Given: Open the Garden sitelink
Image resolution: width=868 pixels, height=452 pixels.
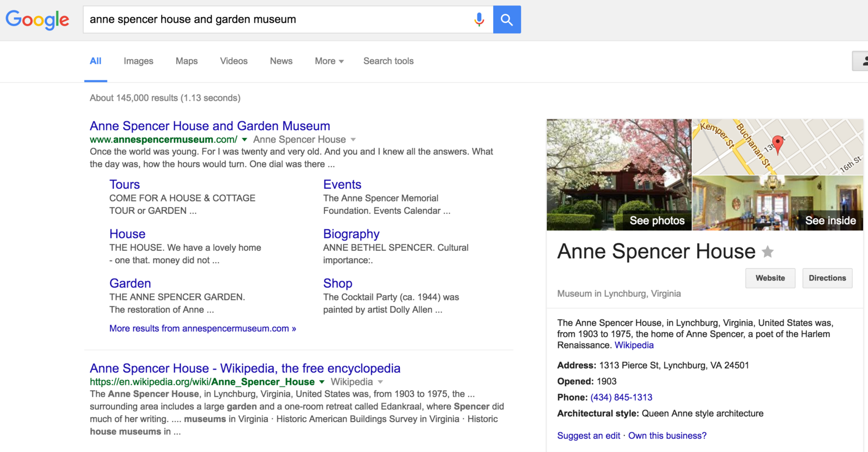Looking at the screenshot, I should click(130, 283).
